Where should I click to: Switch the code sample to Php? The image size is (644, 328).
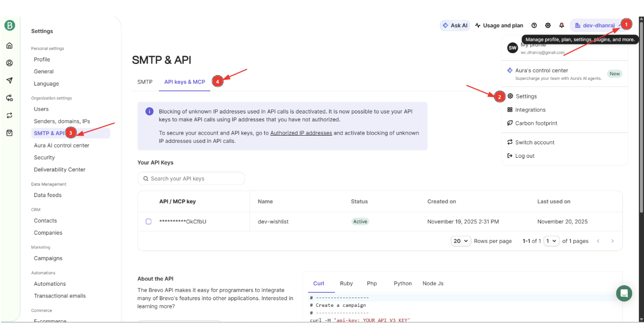pyautogui.click(x=372, y=284)
